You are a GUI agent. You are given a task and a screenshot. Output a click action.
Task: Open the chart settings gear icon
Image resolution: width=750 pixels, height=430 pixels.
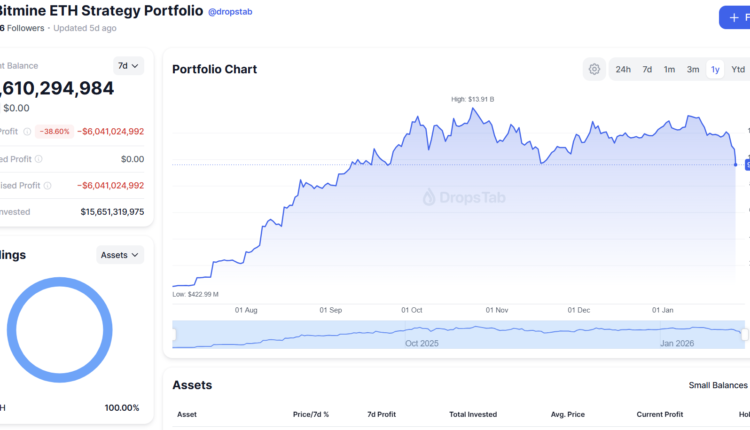[x=594, y=69]
